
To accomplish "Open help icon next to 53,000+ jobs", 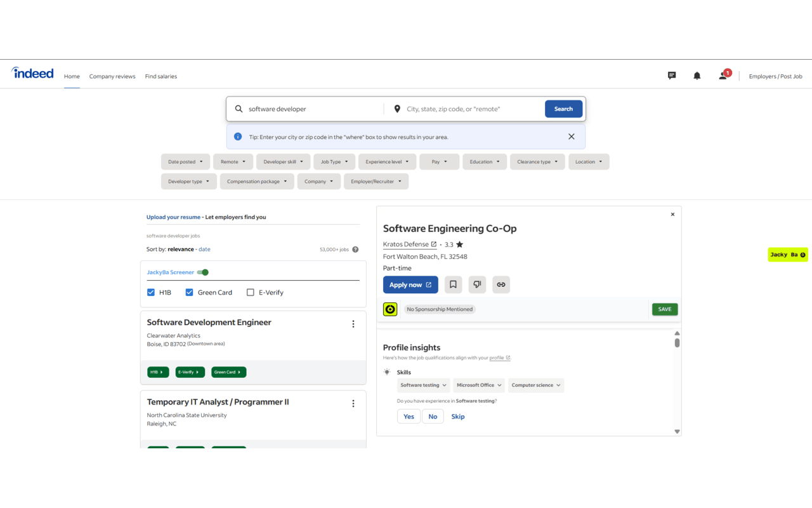I will tap(355, 250).
